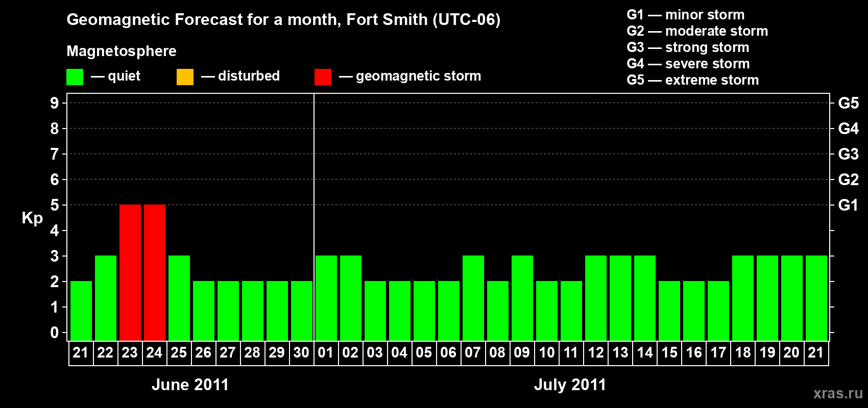868x408 pixels.
Task: Click the date label 12 under July
Action: (x=595, y=352)
